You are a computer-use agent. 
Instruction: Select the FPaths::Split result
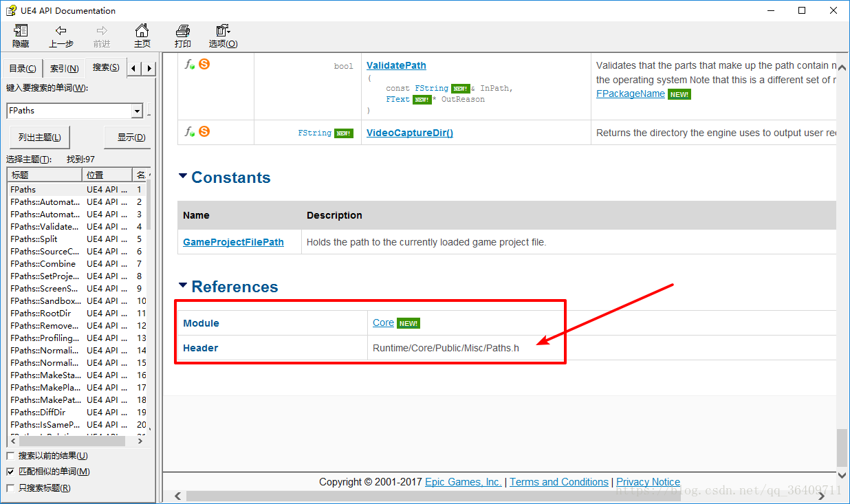click(77, 239)
